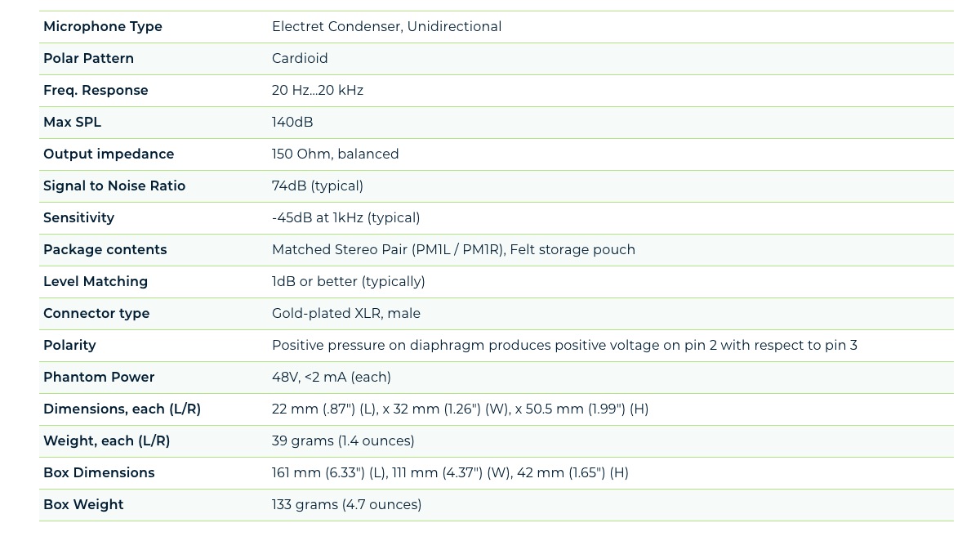Click the Phantom Power label

[99, 378]
